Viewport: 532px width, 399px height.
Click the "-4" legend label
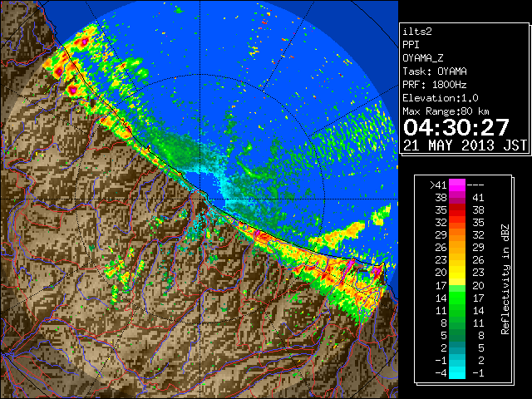[x=441, y=373]
